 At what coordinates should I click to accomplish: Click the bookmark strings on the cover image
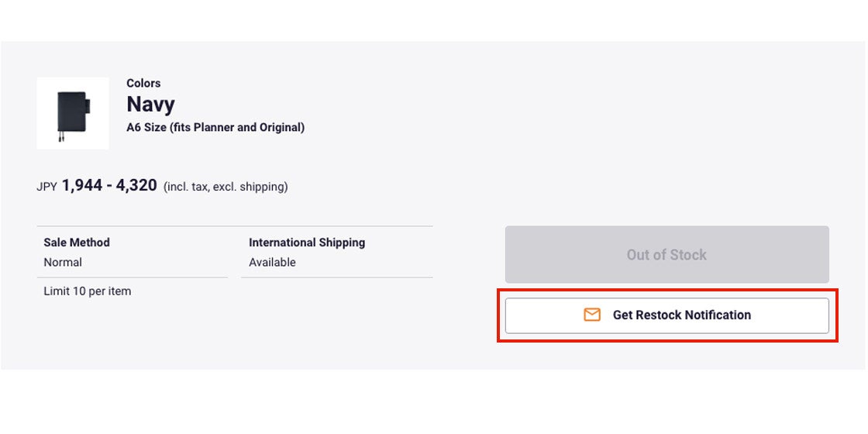tap(60, 137)
